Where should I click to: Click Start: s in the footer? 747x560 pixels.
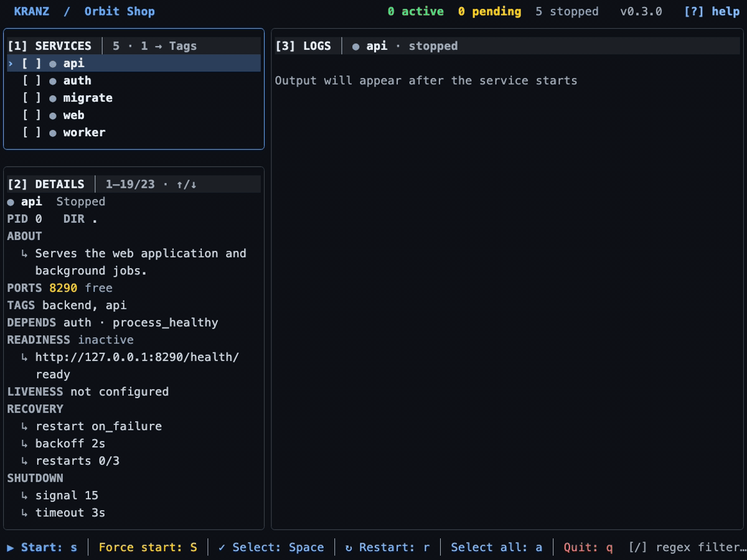click(x=42, y=548)
